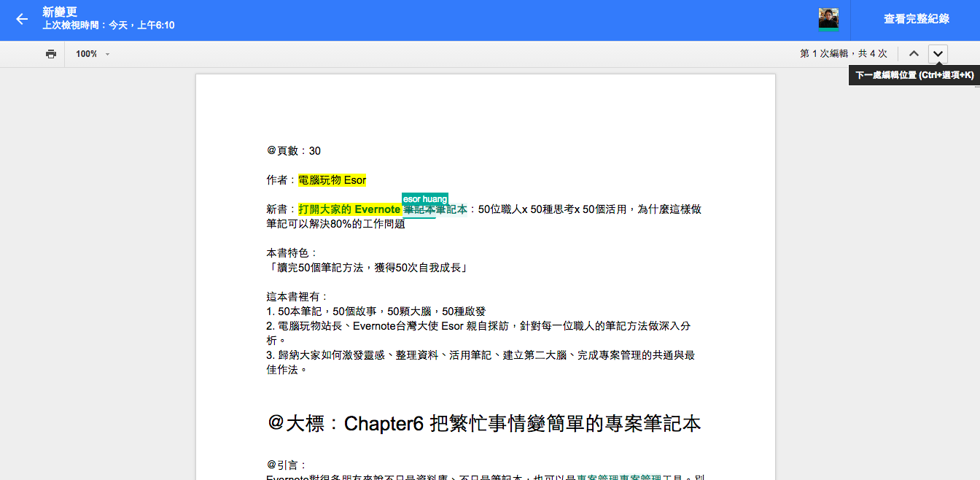Screen dimensions: 980x480
Task: Jump to previous edit with up chevron
Action: (x=914, y=54)
